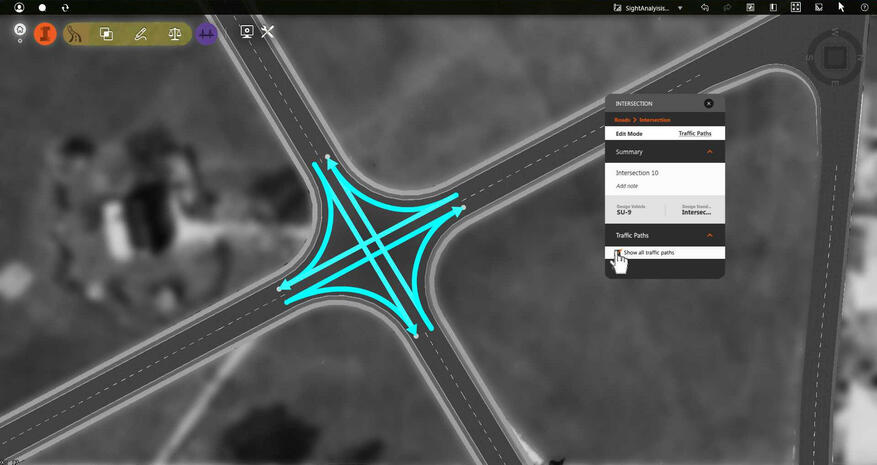
Task: Open the presentation monitor icon
Action: (x=247, y=32)
